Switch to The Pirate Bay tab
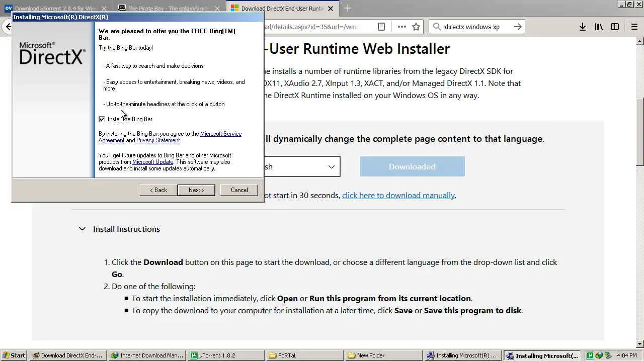The width and height of the screenshot is (644, 362). click(169, 8)
